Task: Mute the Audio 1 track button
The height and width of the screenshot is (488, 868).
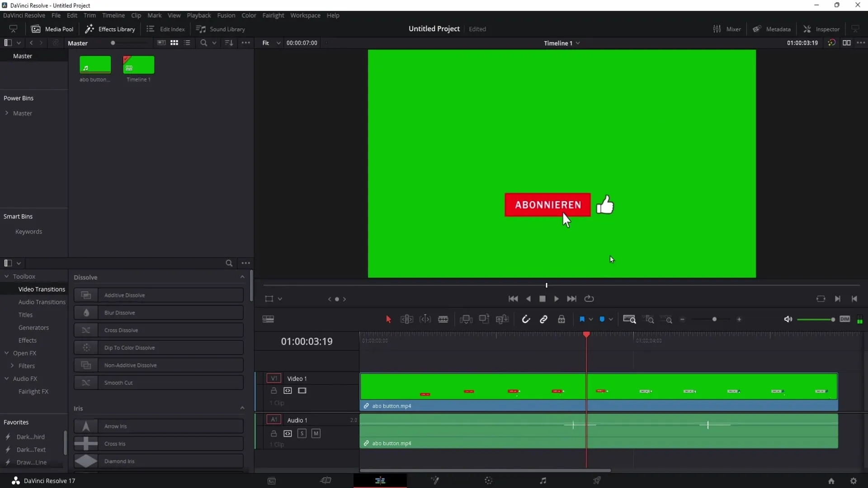Action: click(316, 433)
